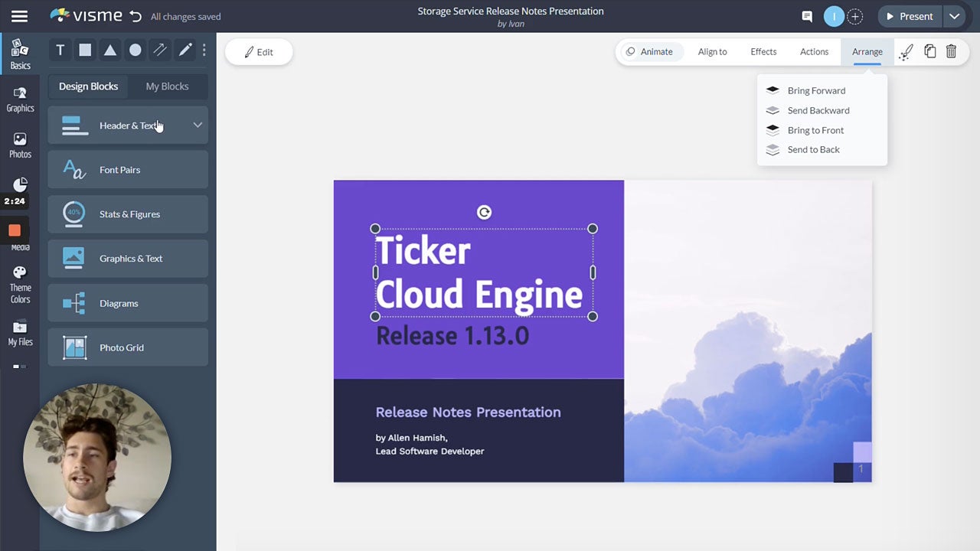980x551 pixels.
Task: Select the "Release 1.13.0" text
Action: click(x=452, y=336)
